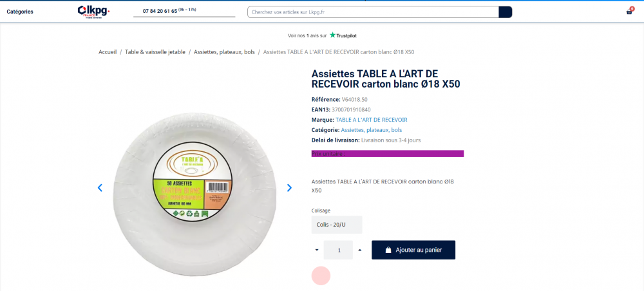
Task: Increase quantity with the up arrow
Action: pyautogui.click(x=359, y=250)
